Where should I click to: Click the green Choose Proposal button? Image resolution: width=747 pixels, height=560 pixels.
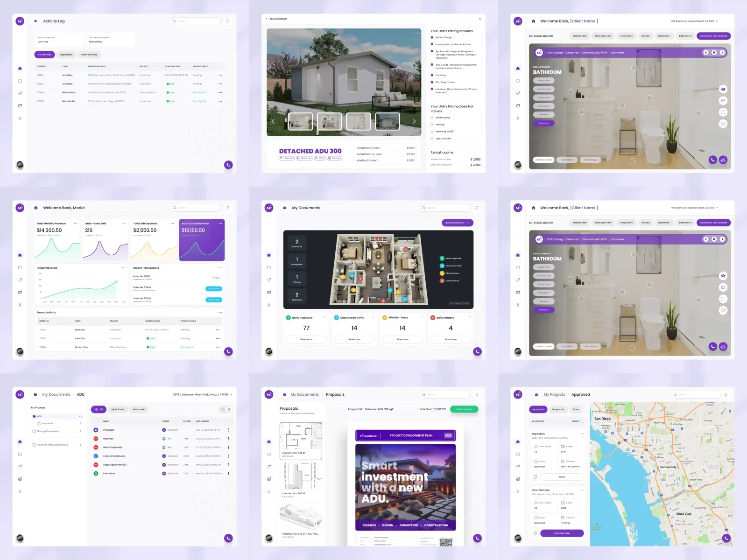pyautogui.click(x=464, y=409)
